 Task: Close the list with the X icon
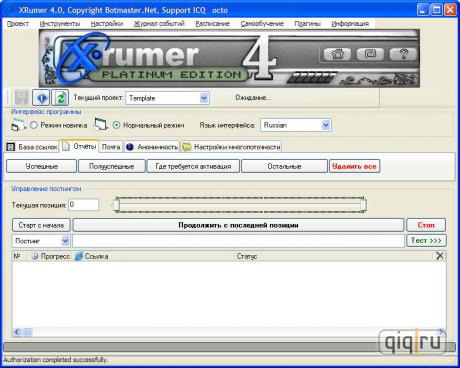point(440,256)
